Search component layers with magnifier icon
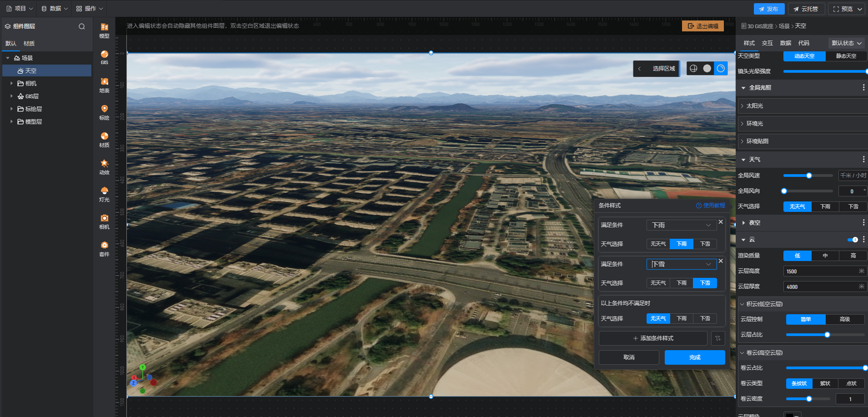This screenshot has width=868, height=417. point(82,26)
